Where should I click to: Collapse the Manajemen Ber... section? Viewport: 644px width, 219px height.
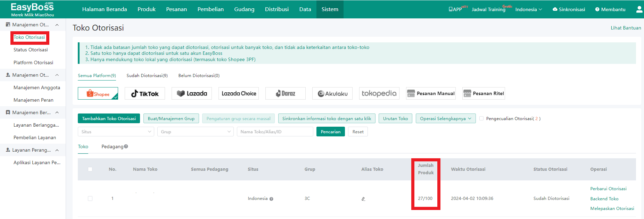[x=57, y=112]
